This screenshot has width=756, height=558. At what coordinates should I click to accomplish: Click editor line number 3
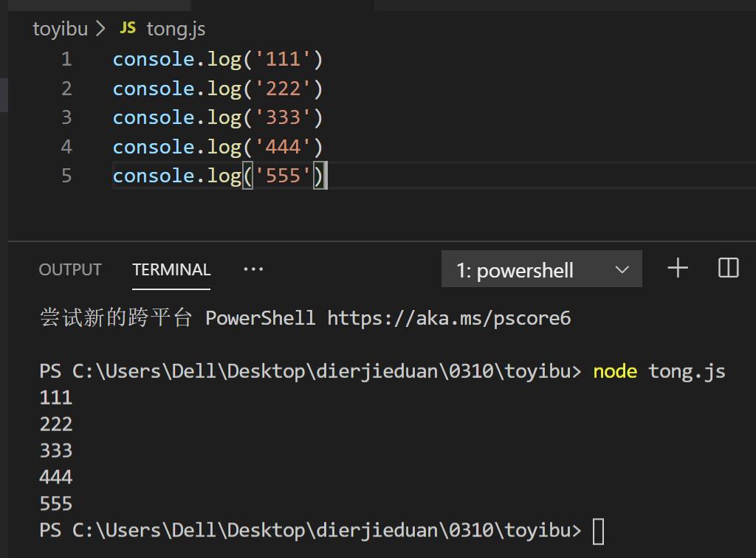click(x=66, y=117)
